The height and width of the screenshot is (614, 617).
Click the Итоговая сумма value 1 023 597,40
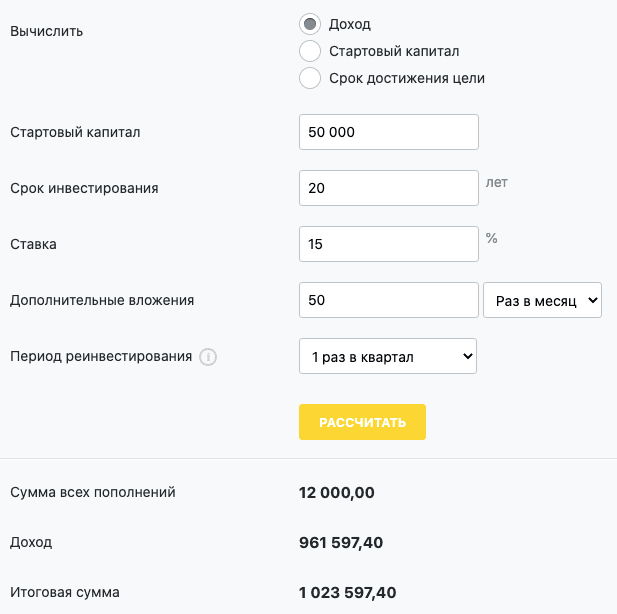[x=347, y=592]
